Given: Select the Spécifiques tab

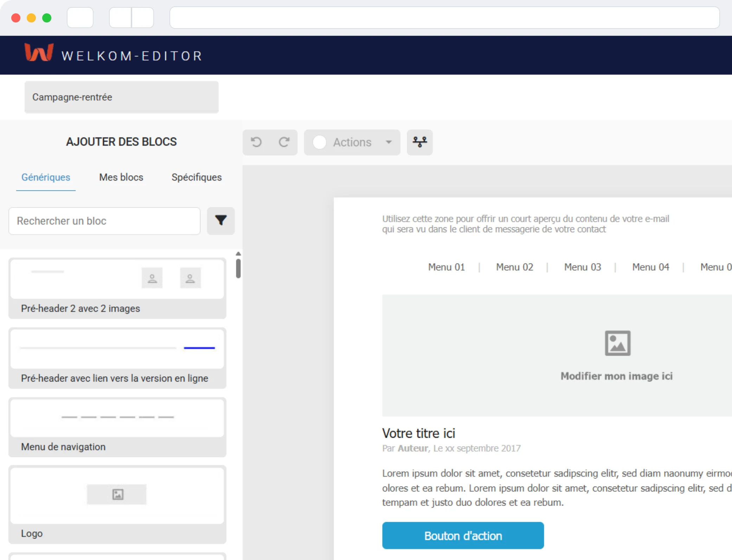Looking at the screenshot, I should point(197,177).
